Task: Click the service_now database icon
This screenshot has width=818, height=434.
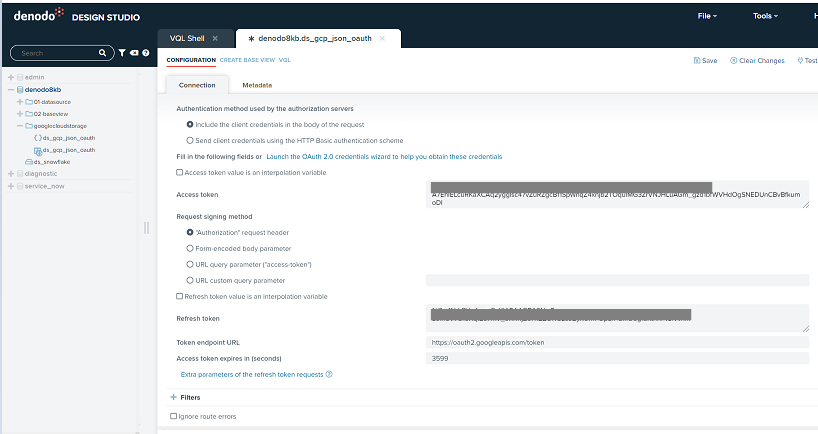Action: click(20, 186)
